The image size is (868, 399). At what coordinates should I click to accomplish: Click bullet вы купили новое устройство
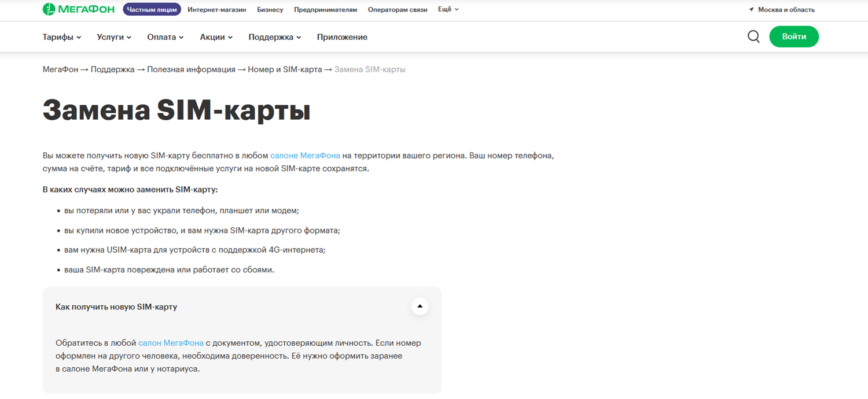pos(202,230)
